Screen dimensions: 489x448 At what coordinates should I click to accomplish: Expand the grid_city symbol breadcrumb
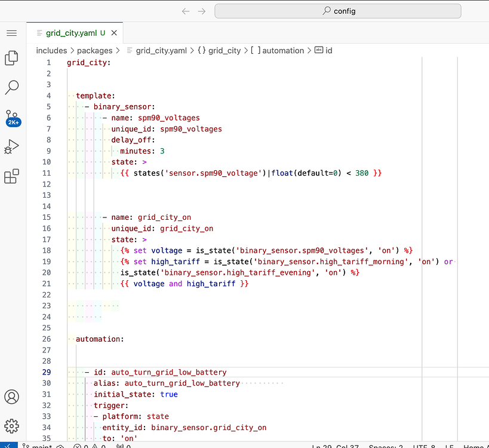(224, 51)
